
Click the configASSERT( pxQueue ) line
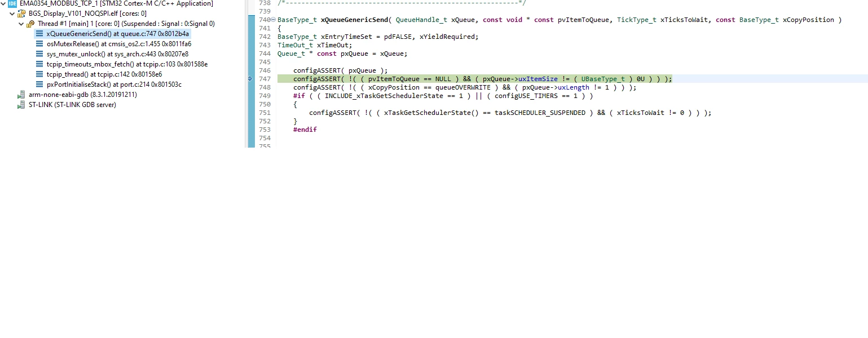point(341,70)
